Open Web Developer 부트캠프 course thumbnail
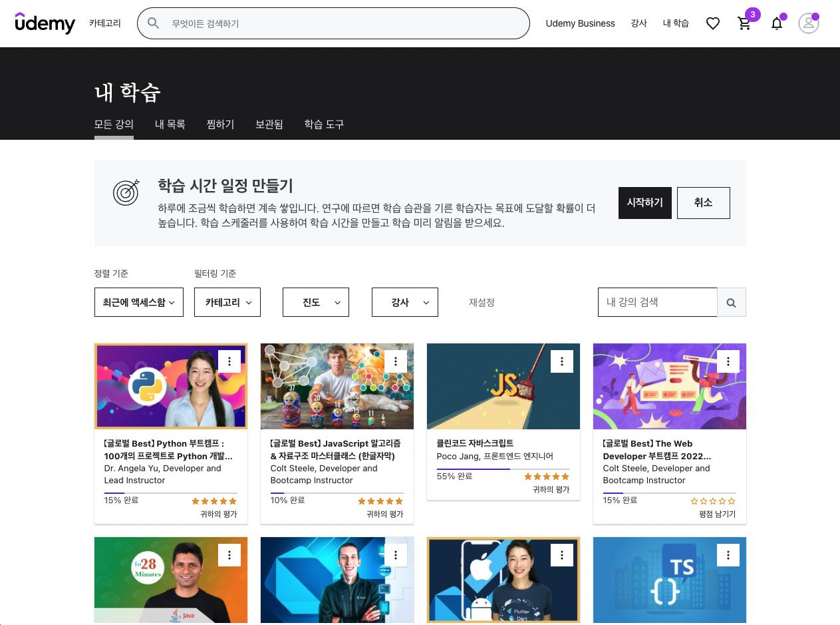 point(670,386)
